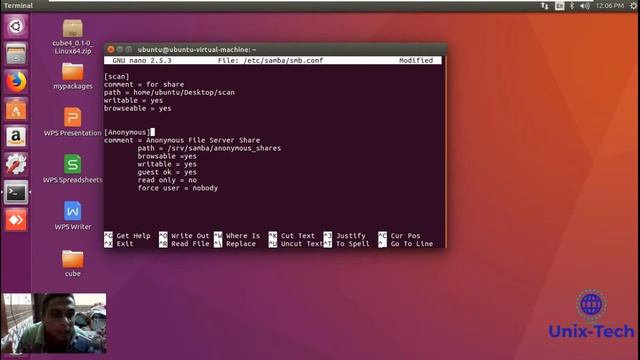Screen dimensions: 640x360
Task: Click the 'To Spell' nano shortcut
Action: (347, 244)
